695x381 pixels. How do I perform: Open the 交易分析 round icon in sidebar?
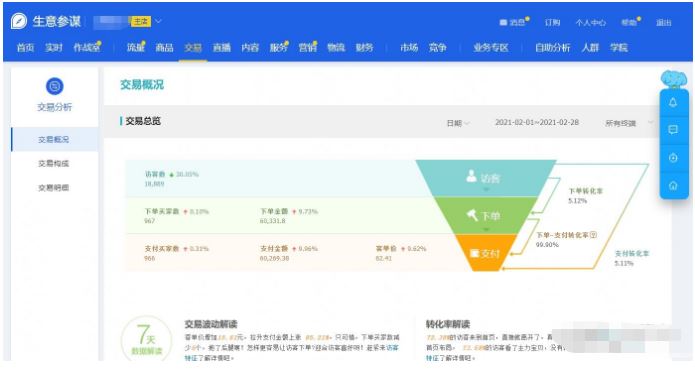(55, 86)
